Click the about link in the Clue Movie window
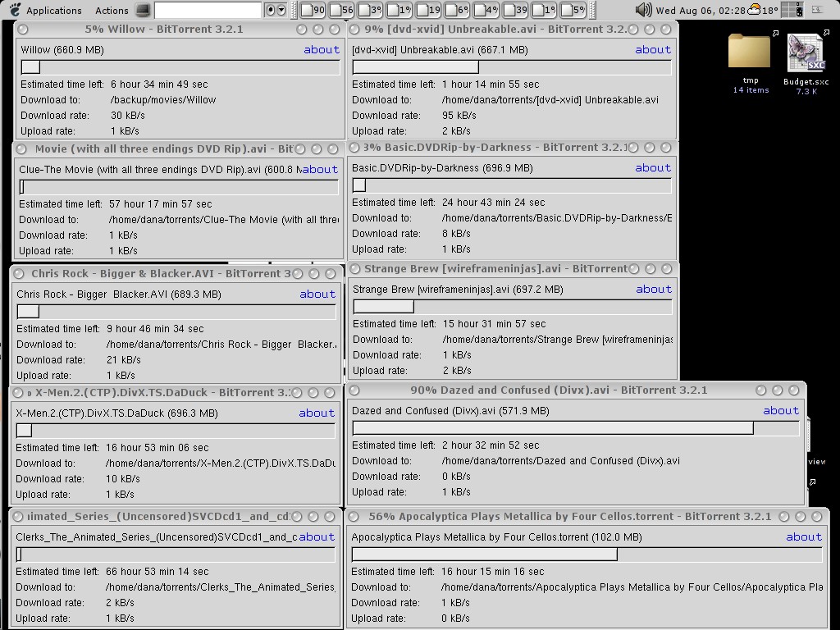The width and height of the screenshot is (840, 630). tap(321, 169)
